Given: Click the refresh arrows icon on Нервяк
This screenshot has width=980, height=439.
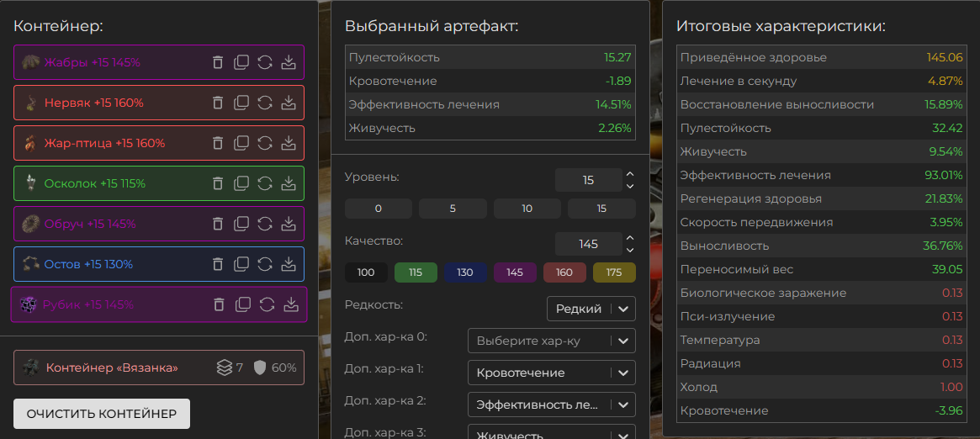Looking at the screenshot, I should [x=265, y=103].
